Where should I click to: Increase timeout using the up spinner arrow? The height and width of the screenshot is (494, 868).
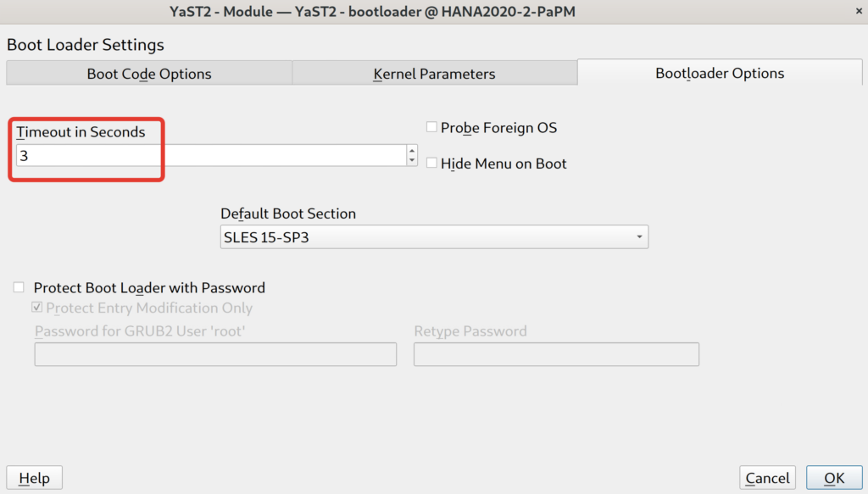tap(412, 151)
